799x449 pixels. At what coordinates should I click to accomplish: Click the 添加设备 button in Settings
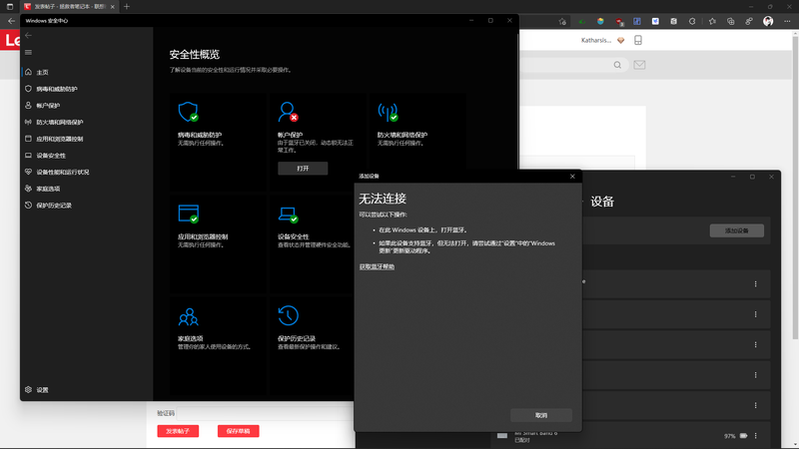click(x=736, y=231)
